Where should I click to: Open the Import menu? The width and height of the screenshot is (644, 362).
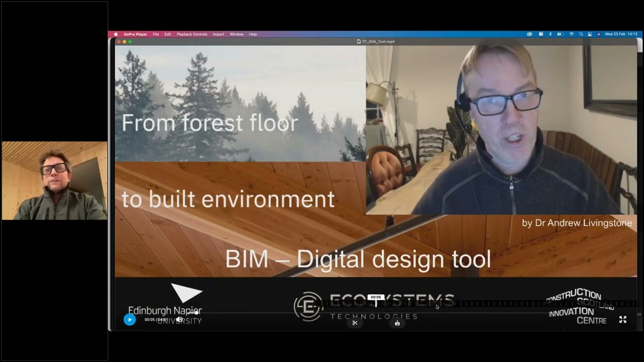[x=218, y=34]
